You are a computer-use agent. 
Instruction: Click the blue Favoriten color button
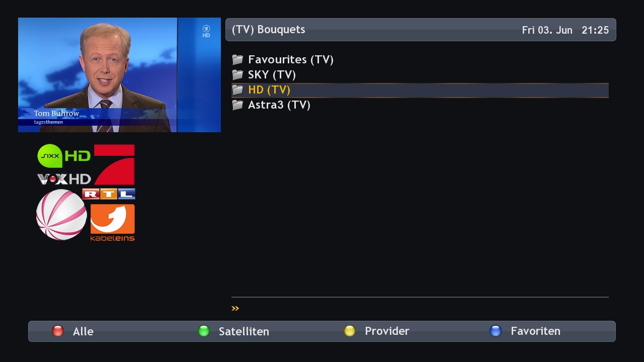point(496,331)
